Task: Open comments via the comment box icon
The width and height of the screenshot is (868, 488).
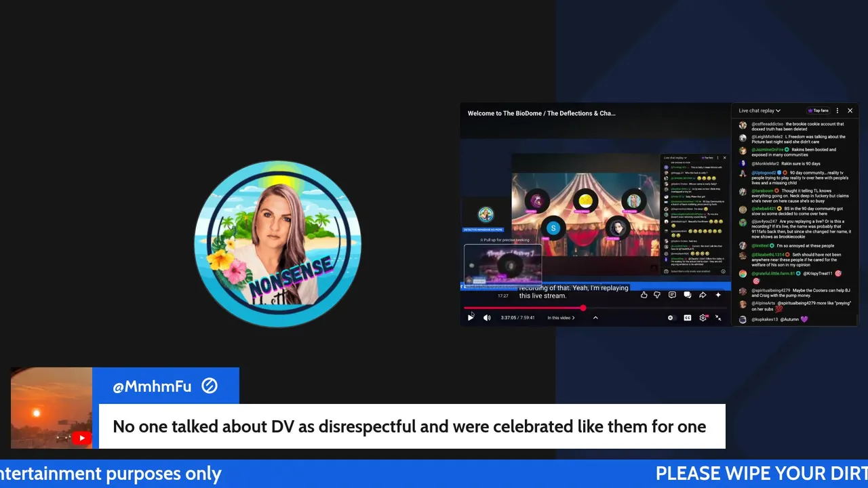Action: [672, 295]
